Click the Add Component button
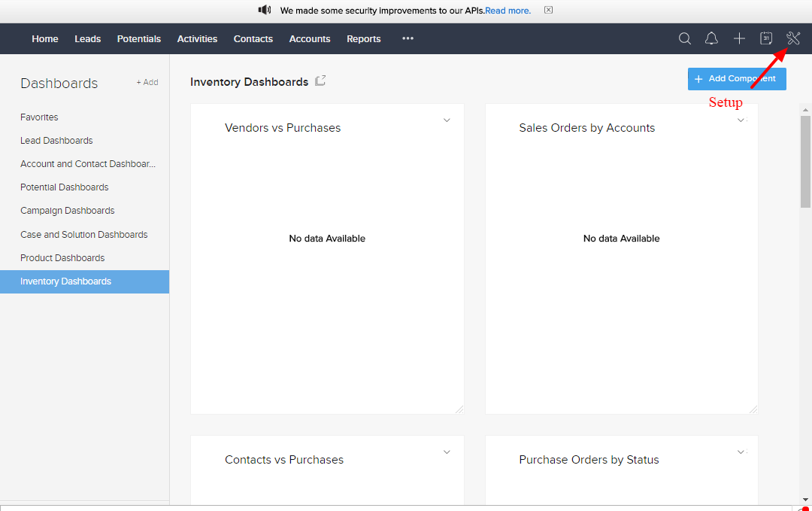Screen dimensions: 812x511 pyautogui.click(x=737, y=79)
